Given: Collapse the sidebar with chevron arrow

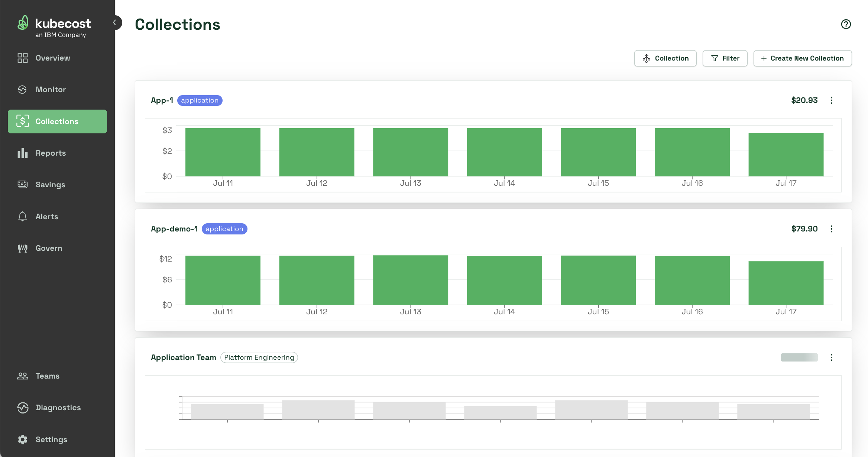Looking at the screenshot, I should click(115, 23).
